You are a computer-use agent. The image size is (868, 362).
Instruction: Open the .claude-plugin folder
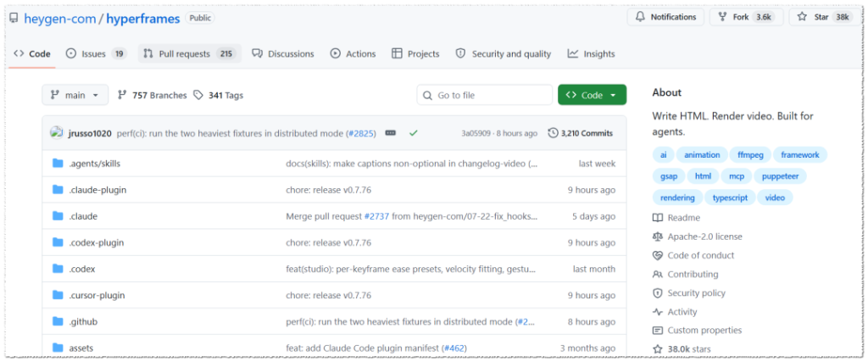[97, 190]
